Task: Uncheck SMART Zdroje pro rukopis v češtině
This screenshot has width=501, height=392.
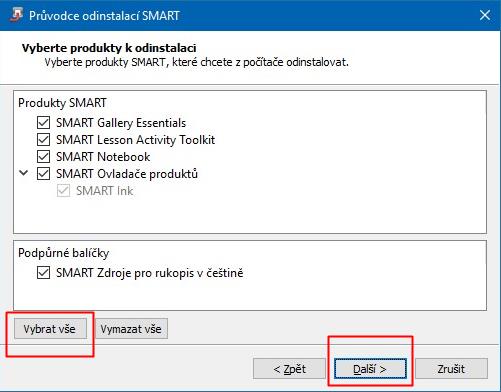Action: pyautogui.click(x=43, y=273)
